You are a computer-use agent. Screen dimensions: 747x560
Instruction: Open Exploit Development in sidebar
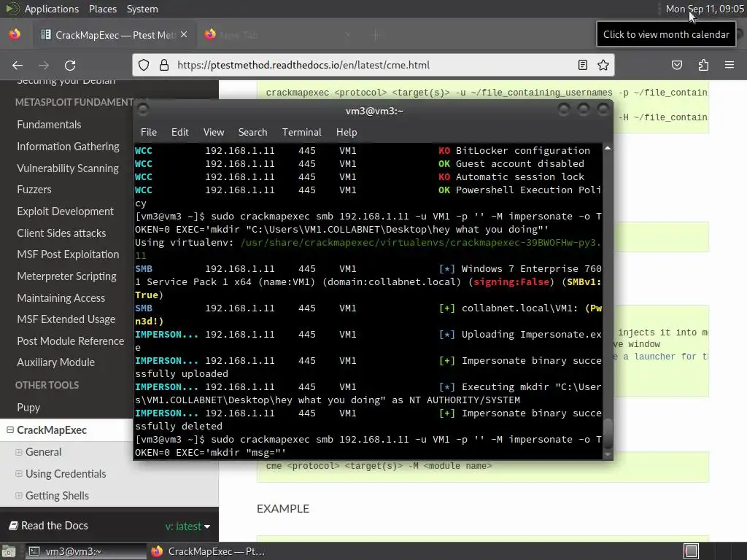click(x=65, y=211)
